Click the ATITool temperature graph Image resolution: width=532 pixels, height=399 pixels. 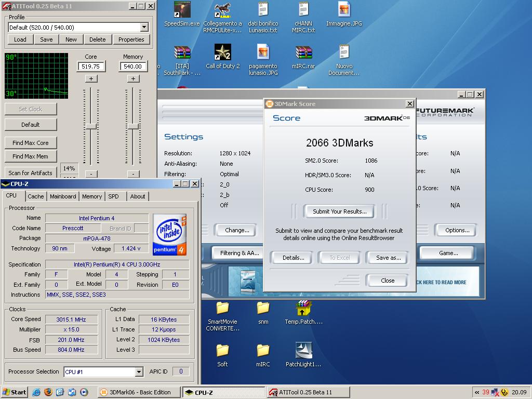click(x=36, y=76)
